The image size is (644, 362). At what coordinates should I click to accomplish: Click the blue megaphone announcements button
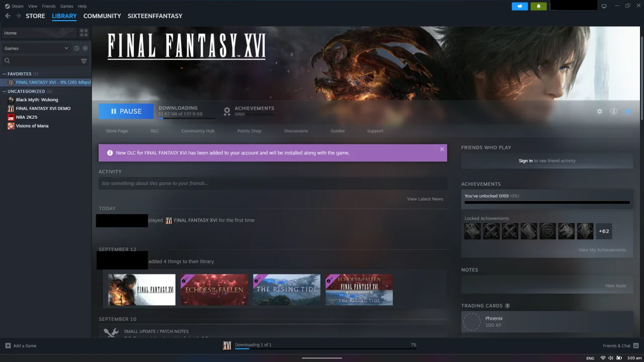coord(520,6)
